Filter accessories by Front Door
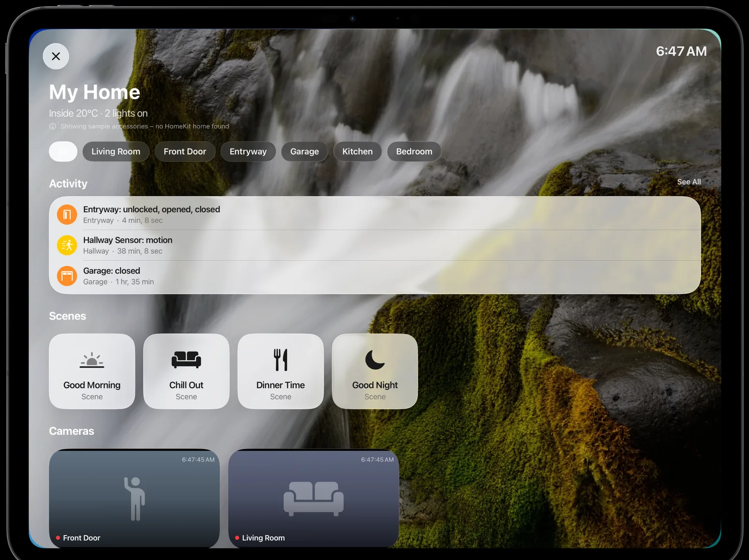749x560 pixels. [x=185, y=151]
